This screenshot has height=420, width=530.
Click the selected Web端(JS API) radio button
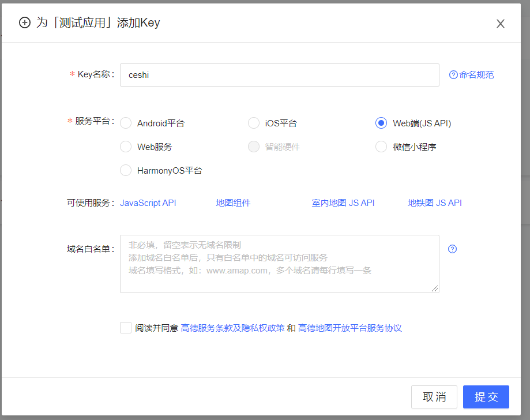coord(381,122)
